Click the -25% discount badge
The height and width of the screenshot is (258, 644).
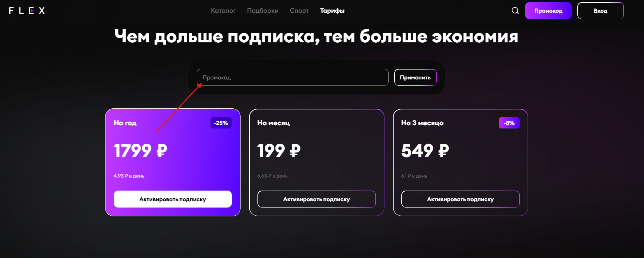[x=221, y=123]
